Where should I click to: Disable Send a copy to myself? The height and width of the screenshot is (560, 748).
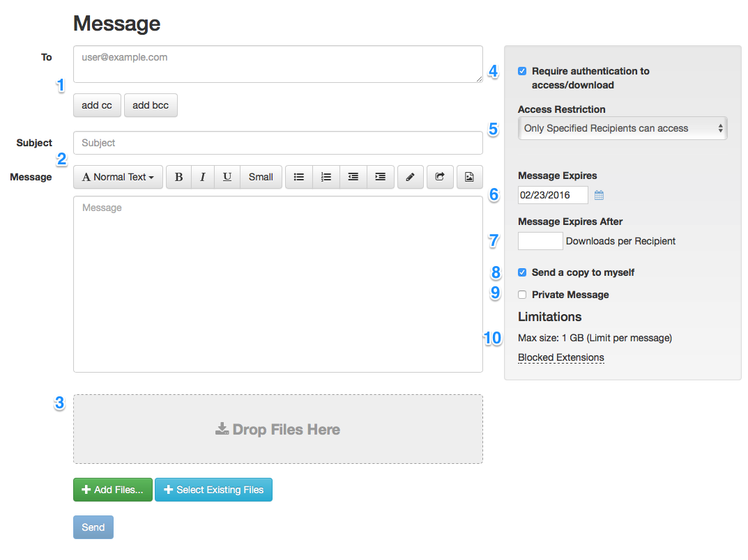[521, 272]
